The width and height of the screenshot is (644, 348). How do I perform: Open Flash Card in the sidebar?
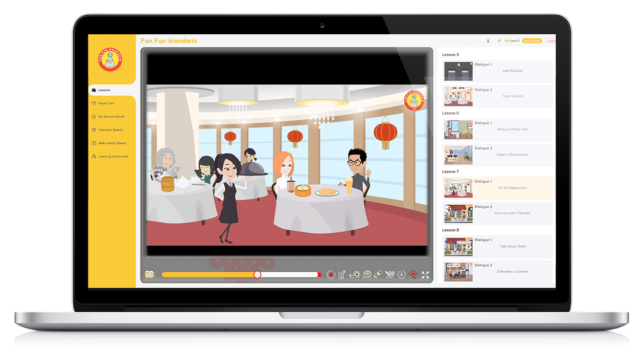pyautogui.click(x=106, y=103)
